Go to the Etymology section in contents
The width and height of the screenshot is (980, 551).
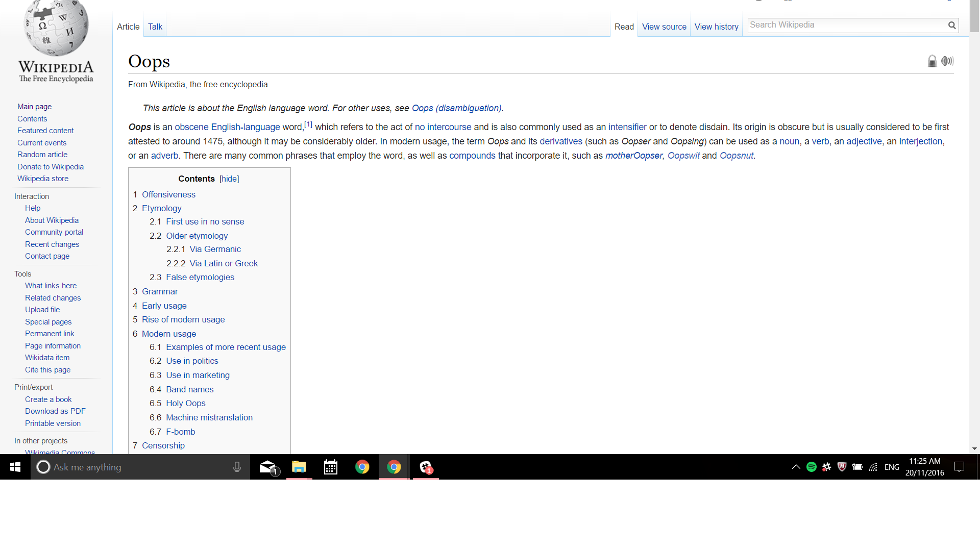tap(161, 208)
